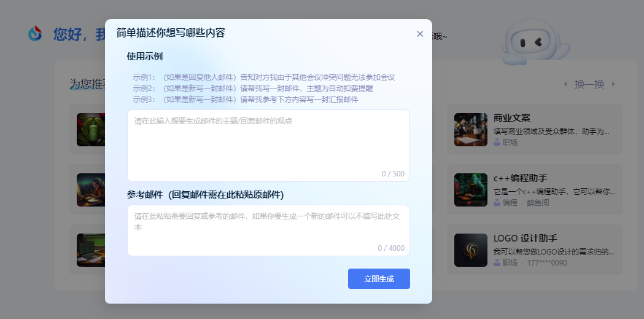Focus the email topic input field
The width and height of the screenshot is (644, 319).
click(269, 146)
